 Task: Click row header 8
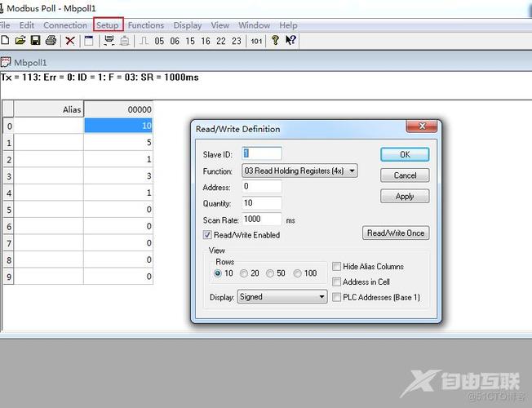(8, 260)
